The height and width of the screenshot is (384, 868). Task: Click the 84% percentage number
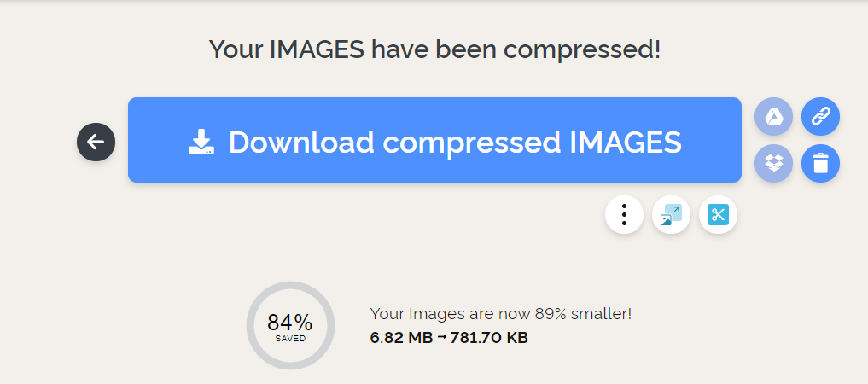[x=289, y=323]
